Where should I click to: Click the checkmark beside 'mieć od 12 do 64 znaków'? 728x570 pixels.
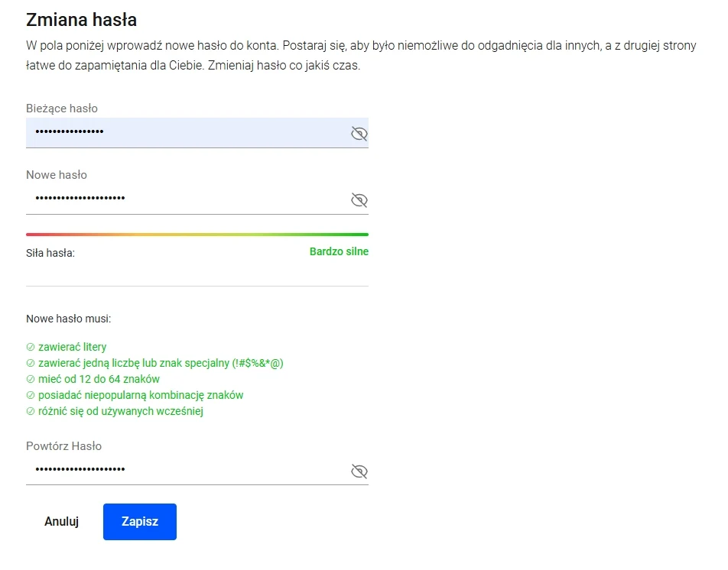[x=31, y=379]
